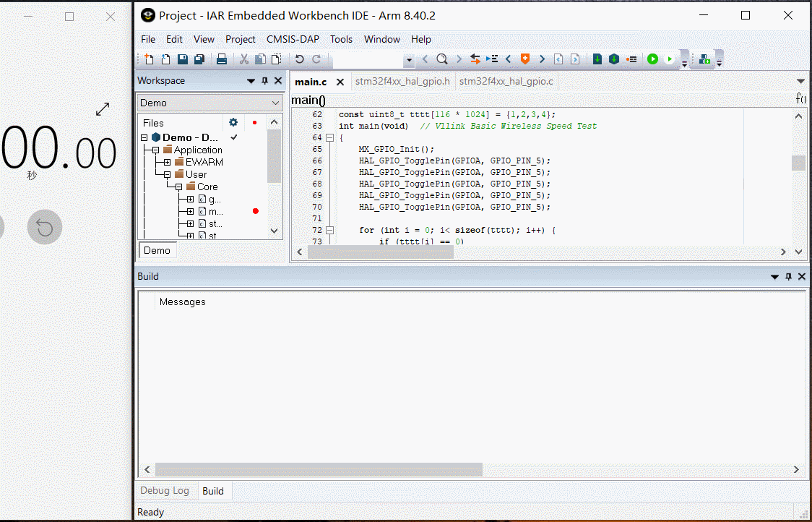Toggle bookmark with orange shield icon
This screenshot has height=522, width=812.
[x=525, y=59]
